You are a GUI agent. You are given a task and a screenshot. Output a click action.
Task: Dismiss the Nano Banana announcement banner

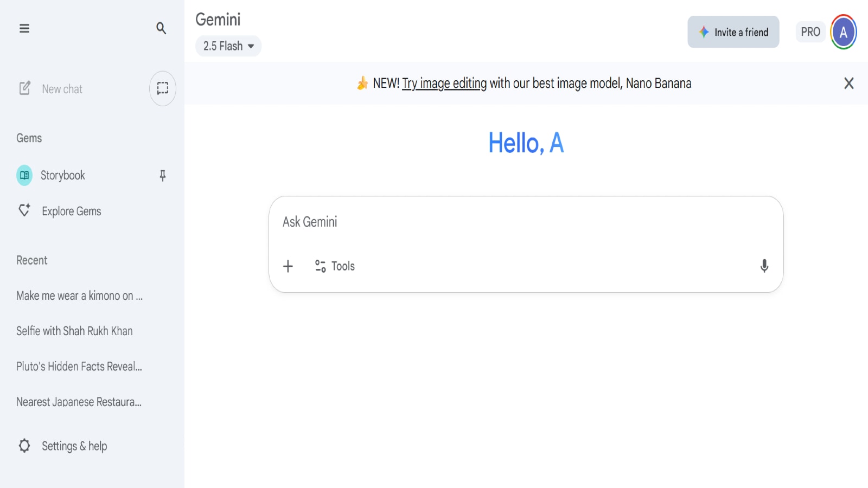(x=849, y=83)
